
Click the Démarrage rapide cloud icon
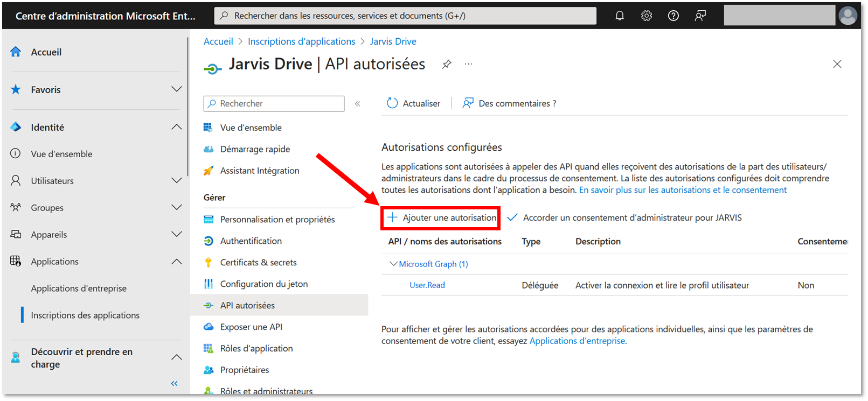pyautogui.click(x=209, y=149)
